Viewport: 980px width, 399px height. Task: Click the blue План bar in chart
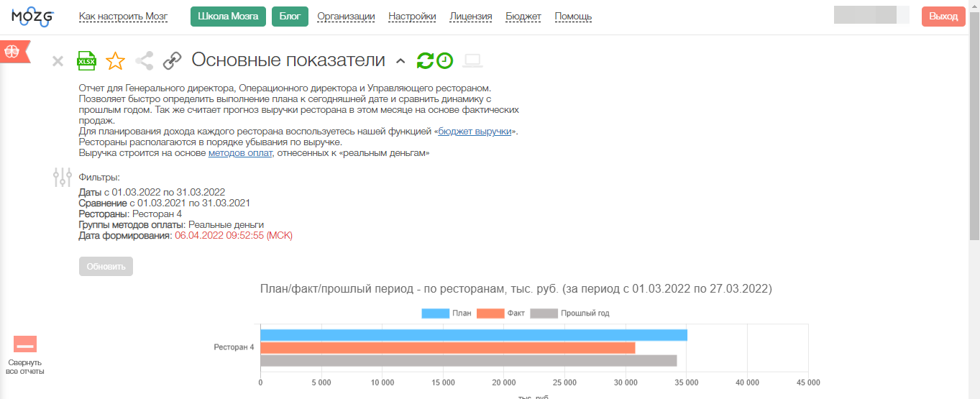point(474,335)
